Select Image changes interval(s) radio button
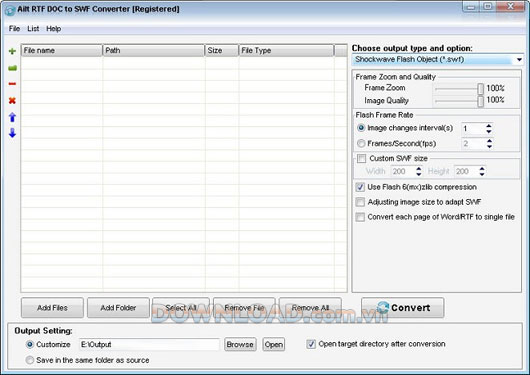 [361, 128]
